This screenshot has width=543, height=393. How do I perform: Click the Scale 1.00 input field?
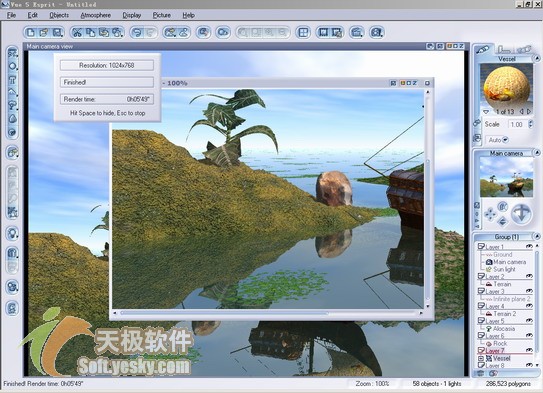pyautogui.click(x=517, y=124)
